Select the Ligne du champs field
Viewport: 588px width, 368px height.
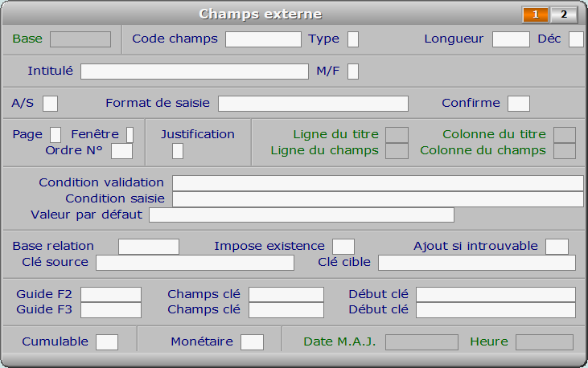point(397,151)
